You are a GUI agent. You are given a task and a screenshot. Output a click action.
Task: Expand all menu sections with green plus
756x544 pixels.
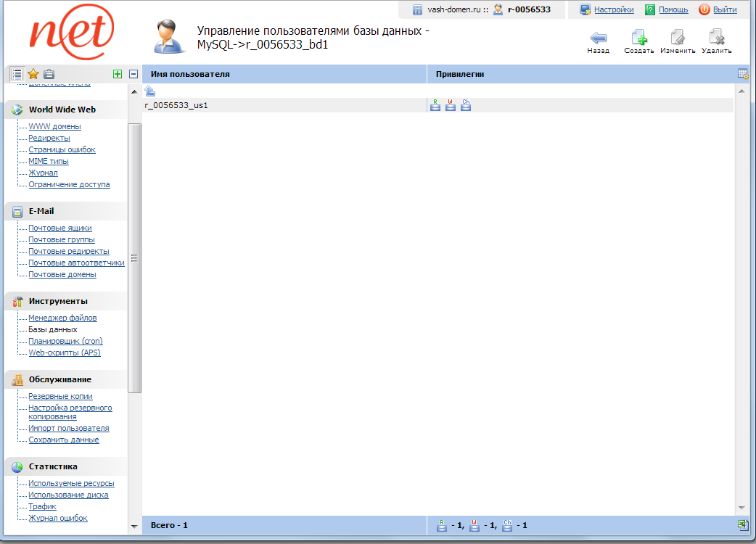(118, 74)
